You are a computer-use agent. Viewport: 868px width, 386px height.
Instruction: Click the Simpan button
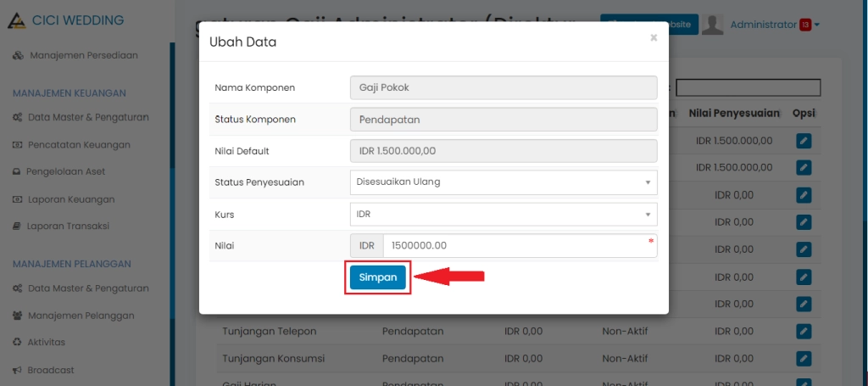point(377,277)
